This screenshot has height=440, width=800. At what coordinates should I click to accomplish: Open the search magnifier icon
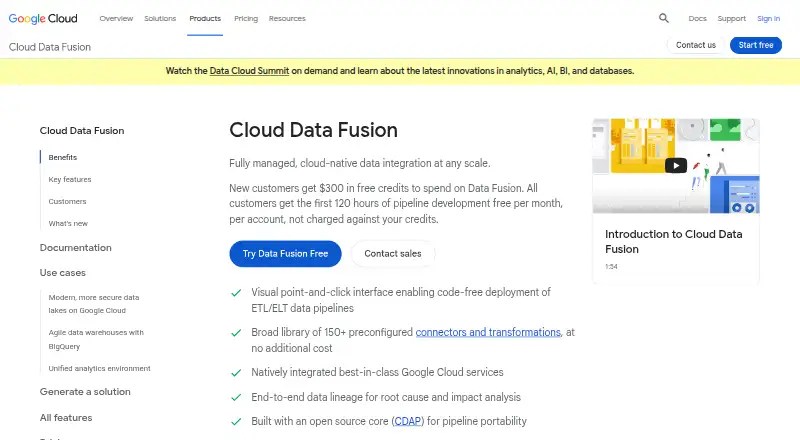pos(663,18)
